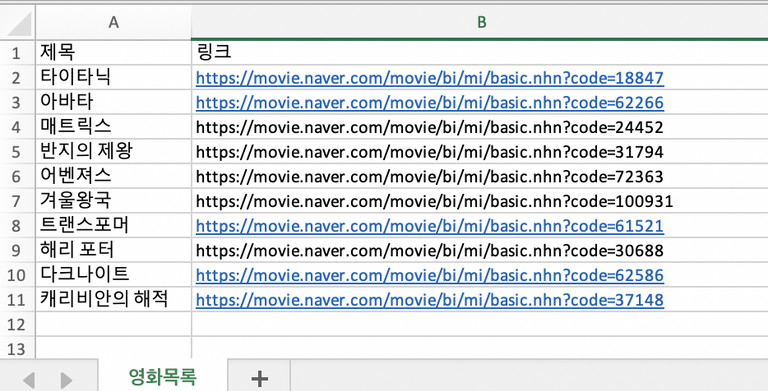Select row 10 header
The image size is (768, 391).
[x=17, y=275]
